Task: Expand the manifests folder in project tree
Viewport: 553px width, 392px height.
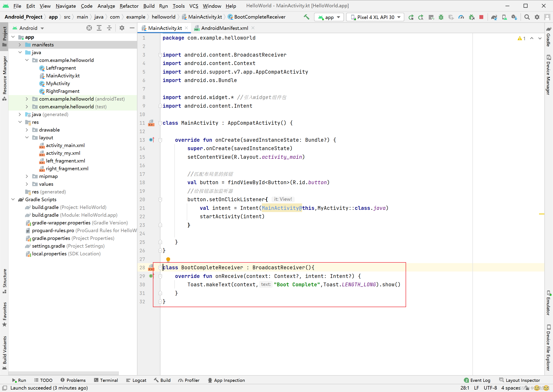Action: point(20,45)
